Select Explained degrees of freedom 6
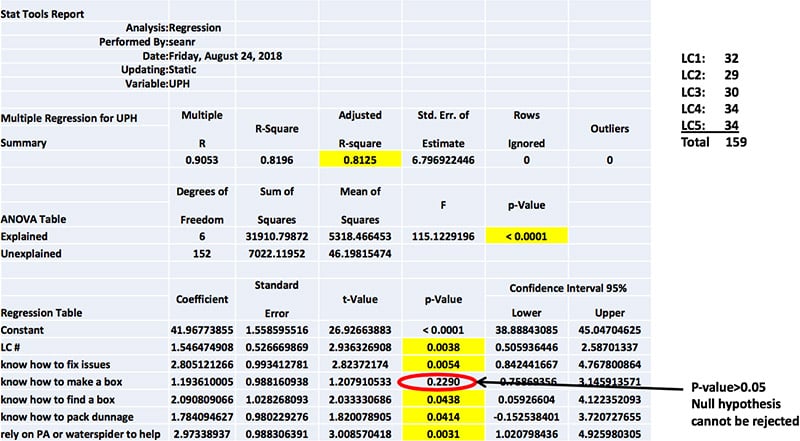This screenshot has width=800, height=441. tap(202, 237)
